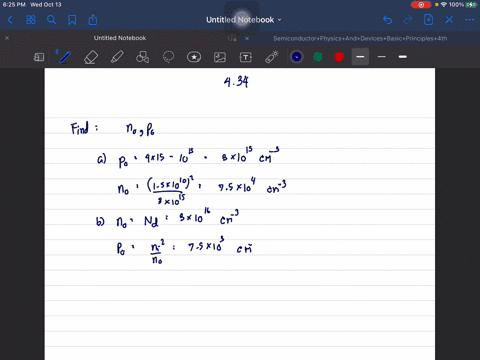Click the split view icon beside tab
Screen dimensions: 480x360
232,38
